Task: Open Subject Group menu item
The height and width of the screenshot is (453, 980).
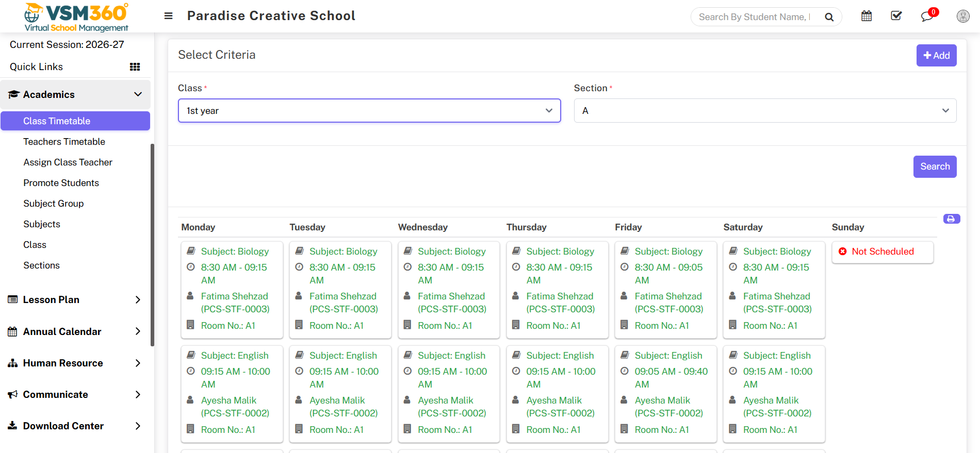Action: click(53, 204)
